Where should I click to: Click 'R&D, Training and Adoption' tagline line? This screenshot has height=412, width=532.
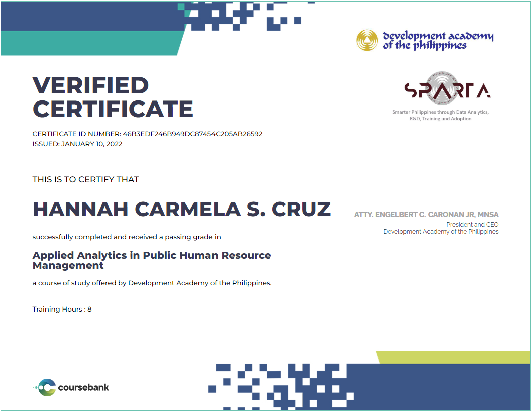(x=441, y=119)
